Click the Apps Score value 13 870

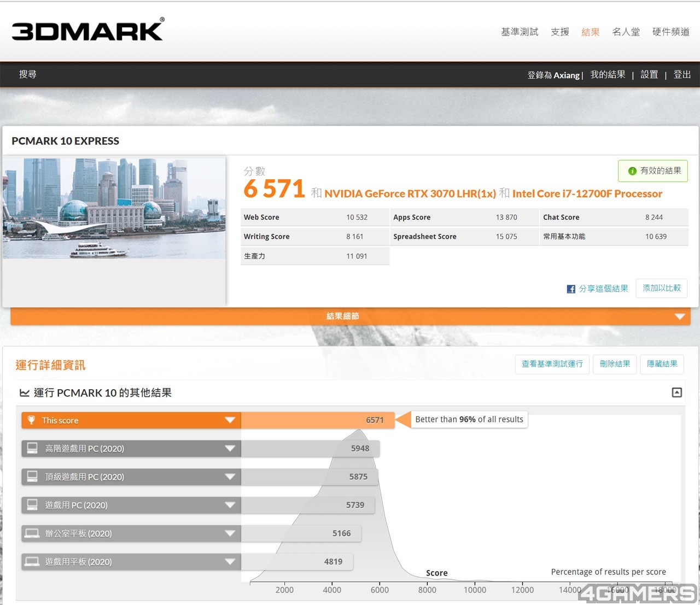point(506,218)
